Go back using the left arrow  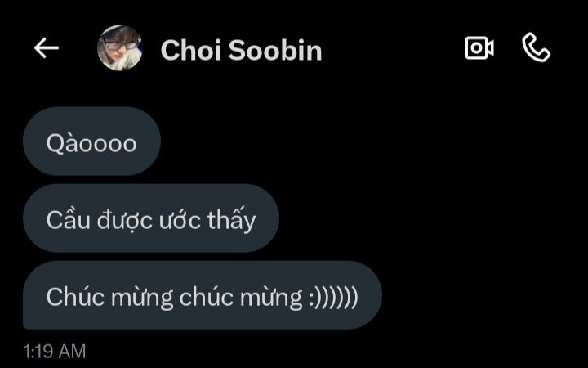pos(47,47)
